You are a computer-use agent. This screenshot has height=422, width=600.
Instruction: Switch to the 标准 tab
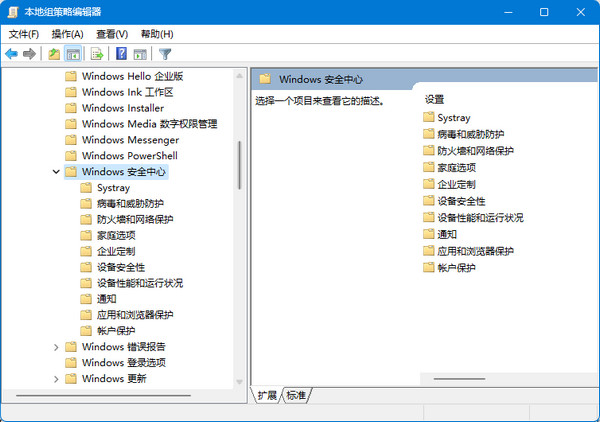[x=296, y=395]
